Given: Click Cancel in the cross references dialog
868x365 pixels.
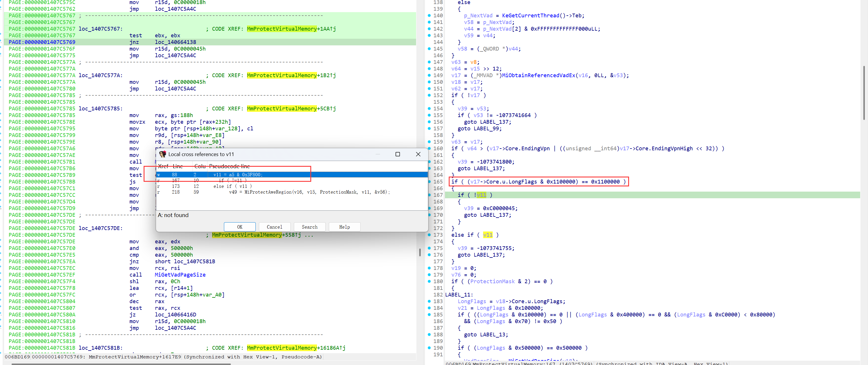Looking at the screenshot, I should click(274, 227).
